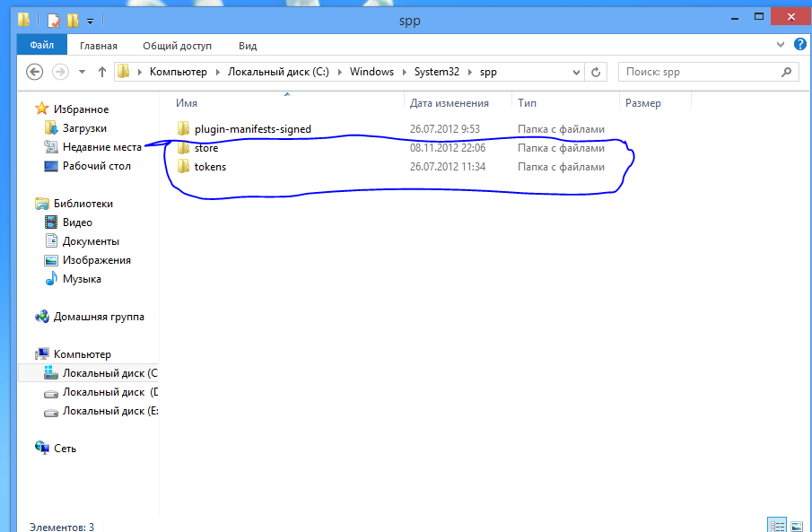The height and width of the screenshot is (532, 812).
Task: Select Локальный диск (C:) in navigation pane
Action: (109, 373)
